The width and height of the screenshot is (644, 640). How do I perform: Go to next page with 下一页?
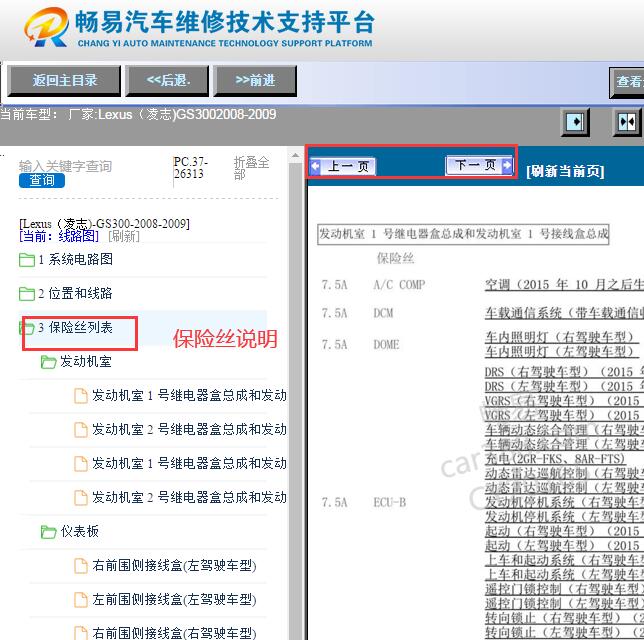click(x=479, y=165)
